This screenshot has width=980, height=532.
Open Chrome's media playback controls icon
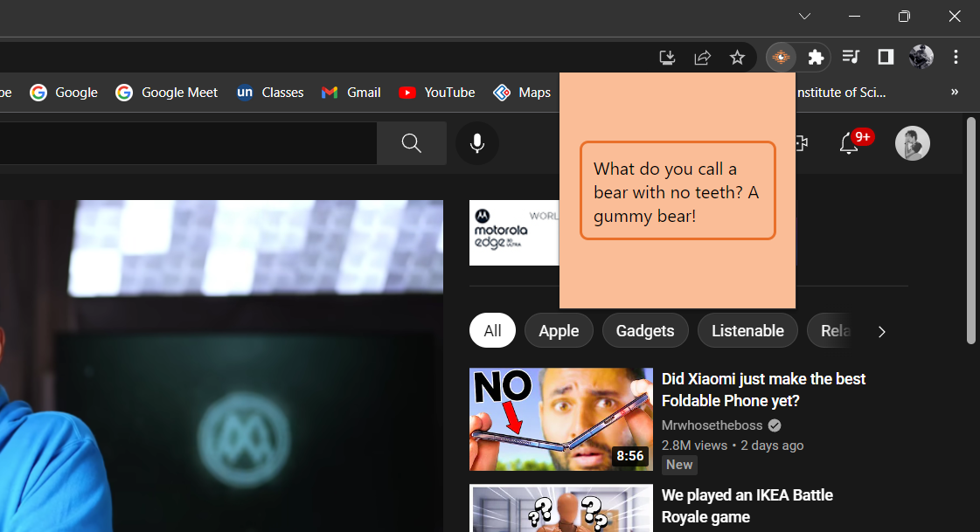(x=851, y=57)
